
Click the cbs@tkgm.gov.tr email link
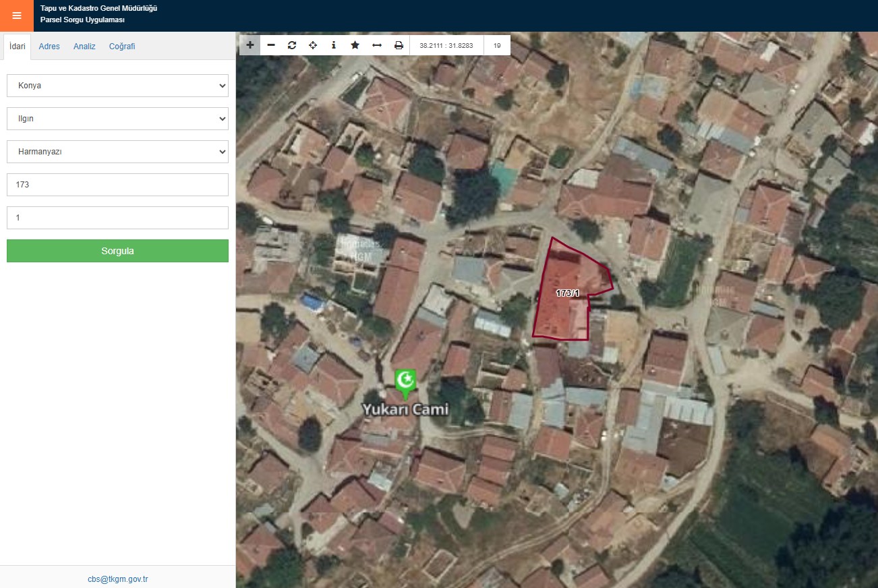pos(117,579)
